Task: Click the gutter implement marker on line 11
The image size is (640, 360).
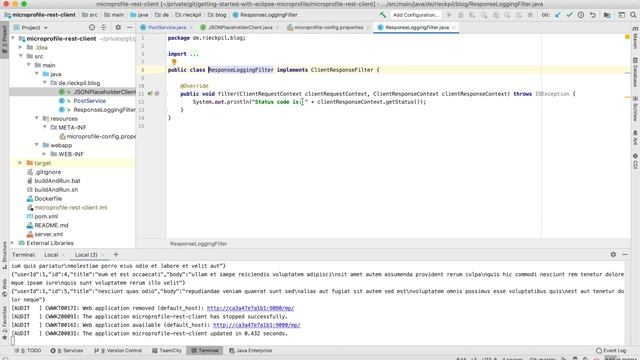Action: coord(150,93)
